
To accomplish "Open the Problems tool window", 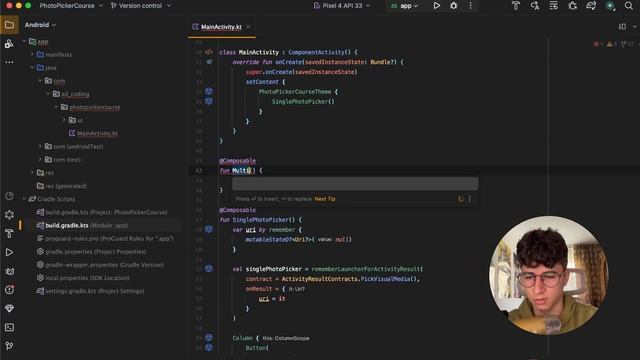I will point(9,290).
